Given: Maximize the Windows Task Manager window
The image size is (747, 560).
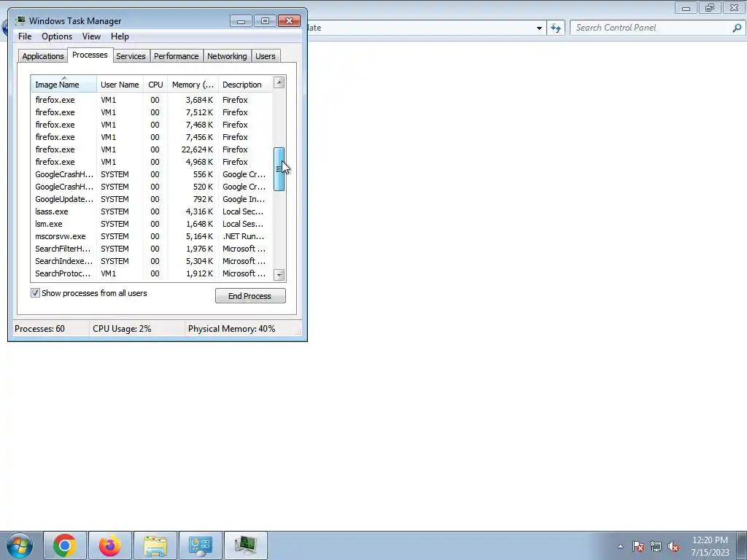Looking at the screenshot, I should 265,21.
